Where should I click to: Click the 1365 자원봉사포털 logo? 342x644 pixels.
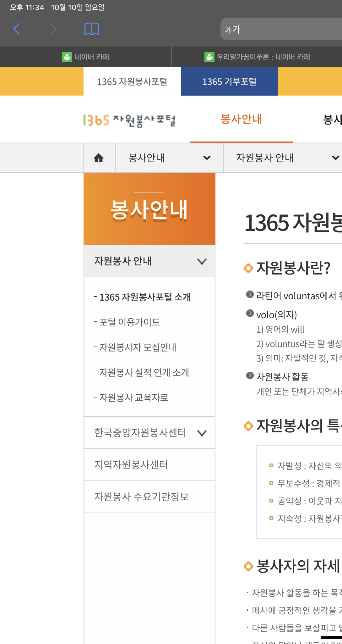click(x=129, y=120)
